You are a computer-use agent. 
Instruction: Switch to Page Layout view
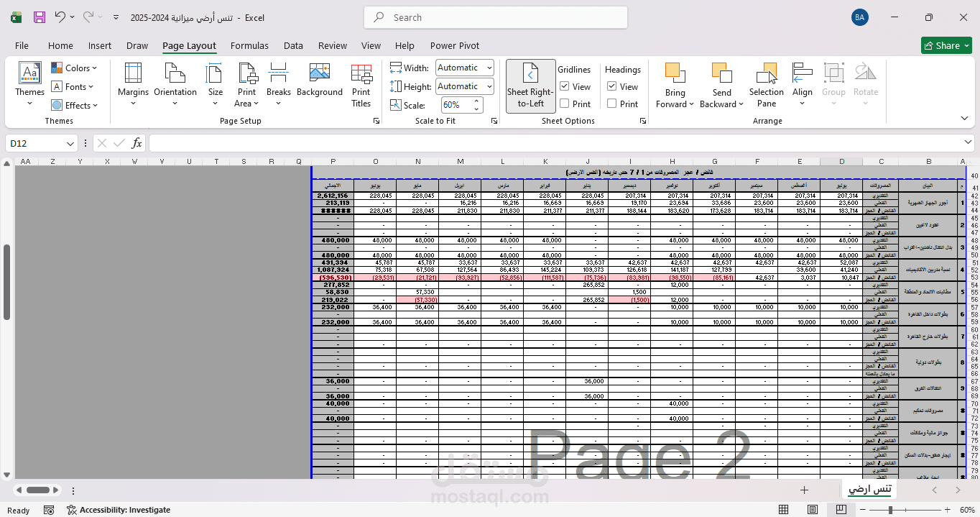811,510
